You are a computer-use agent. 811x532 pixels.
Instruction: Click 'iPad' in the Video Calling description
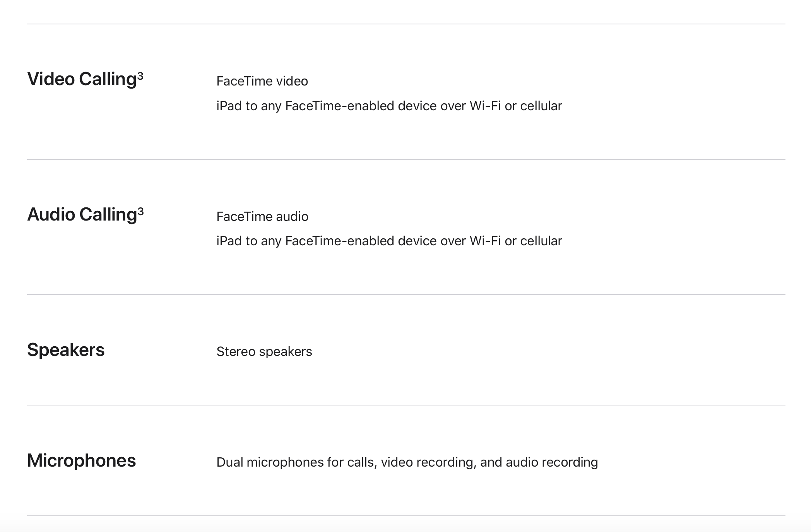coord(229,106)
